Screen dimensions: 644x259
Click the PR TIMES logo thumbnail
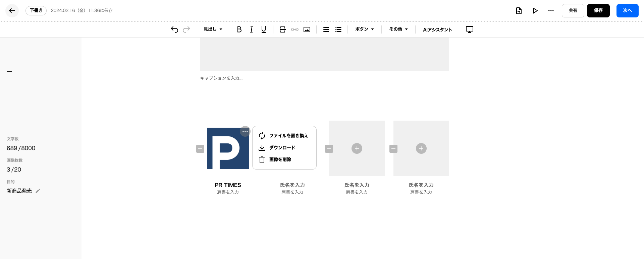coord(228,148)
